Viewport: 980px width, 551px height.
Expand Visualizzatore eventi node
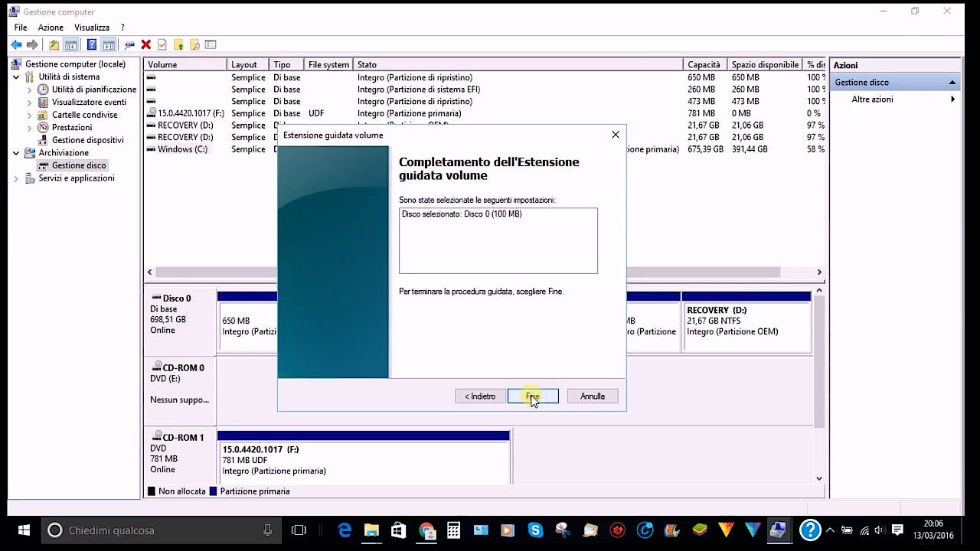[x=29, y=102]
